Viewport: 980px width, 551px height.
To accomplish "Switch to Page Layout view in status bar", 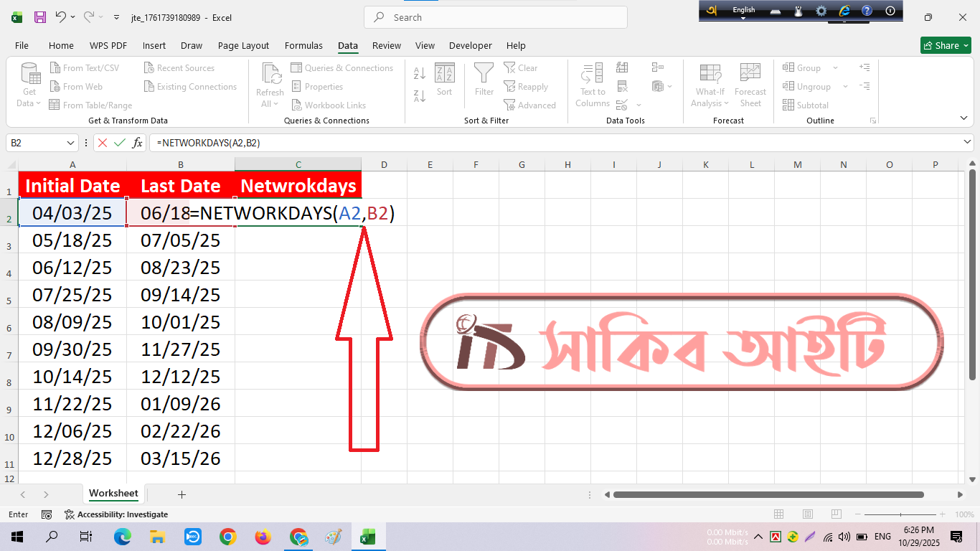I will [807, 514].
